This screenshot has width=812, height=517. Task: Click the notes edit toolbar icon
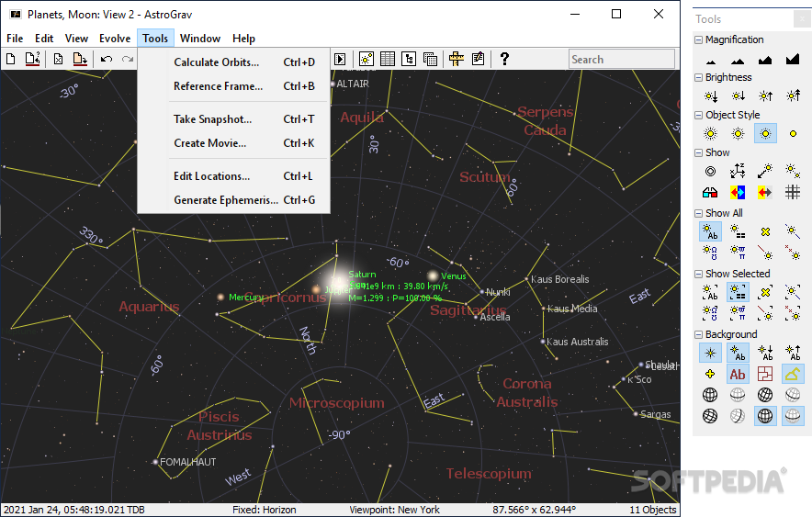click(478, 59)
